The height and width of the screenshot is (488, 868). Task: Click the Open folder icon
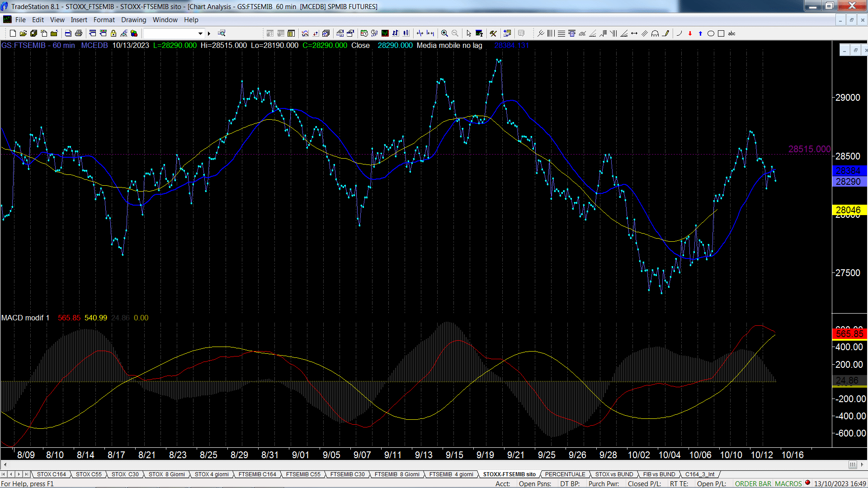coord(23,33)
